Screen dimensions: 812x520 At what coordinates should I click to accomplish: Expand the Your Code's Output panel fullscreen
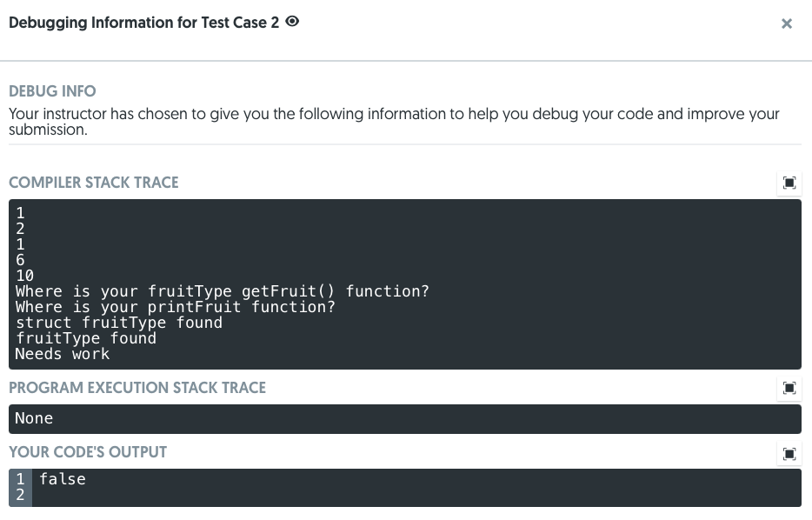pyautogui.click(x=789, y=453)
